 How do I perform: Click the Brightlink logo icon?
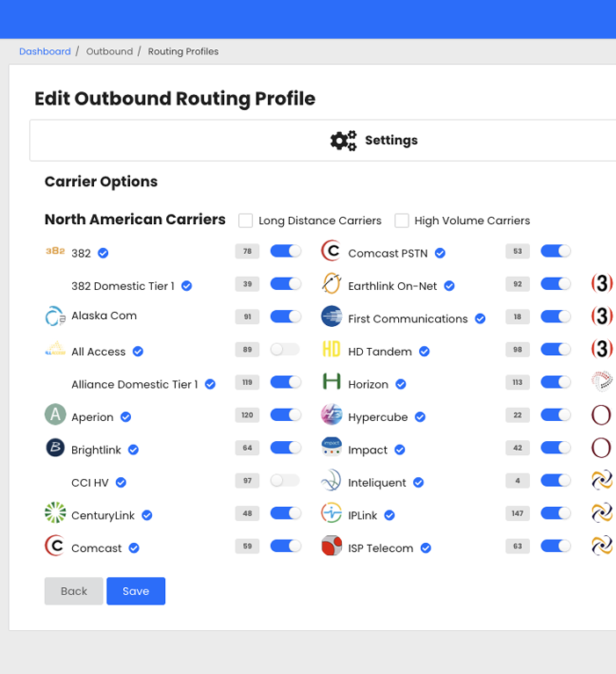tap(55, 447)
